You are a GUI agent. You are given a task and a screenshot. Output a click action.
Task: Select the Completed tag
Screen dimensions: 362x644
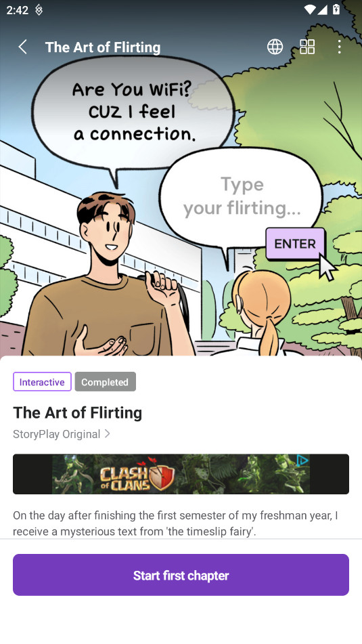point(105,381)
